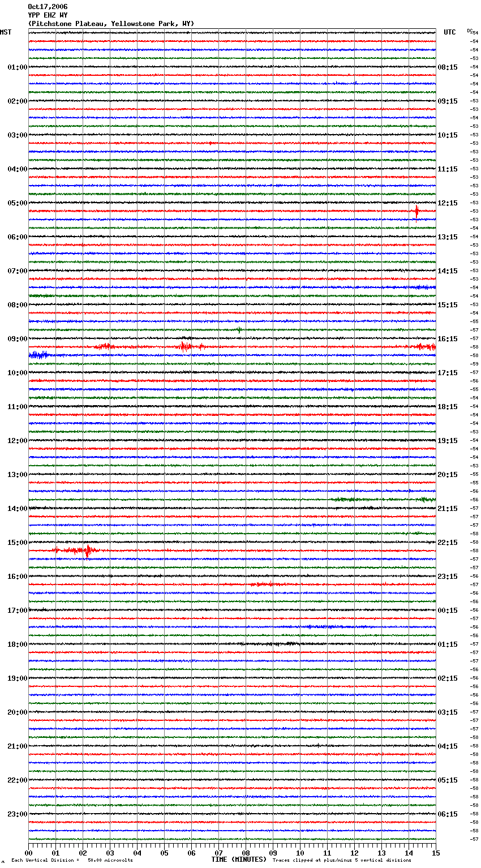
Task: Select the station code YPP EHZ WY
Action: (x=48, y=15)
